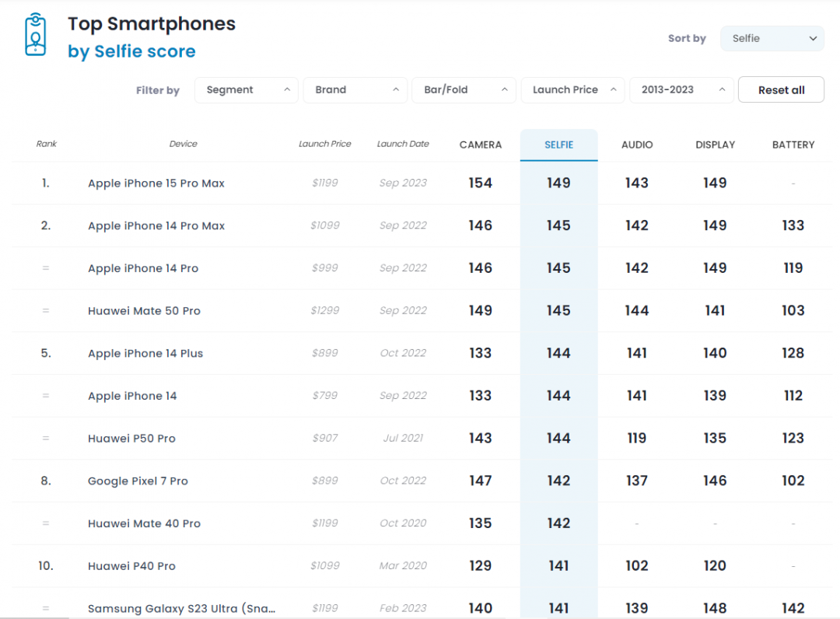Open the 2013-2023 year range filter
The width and height of the screenshot is (840, 619).
[681, 89]
